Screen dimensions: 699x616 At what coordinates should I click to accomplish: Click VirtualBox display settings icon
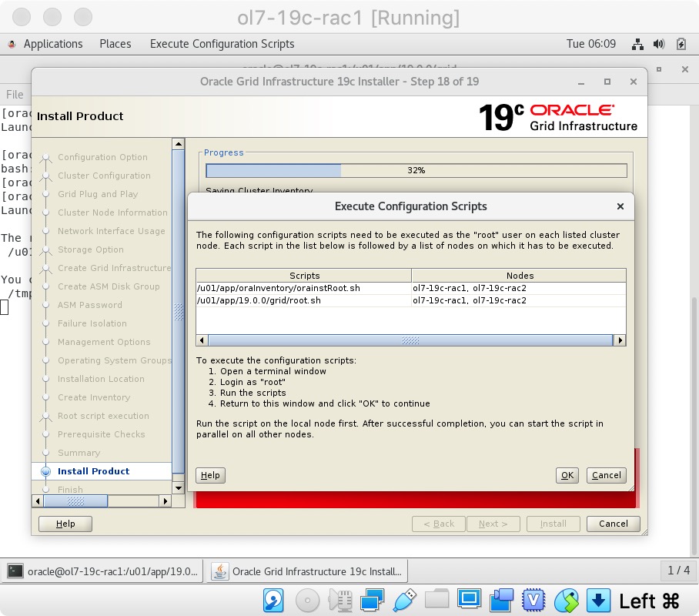(x=469, y=598)
